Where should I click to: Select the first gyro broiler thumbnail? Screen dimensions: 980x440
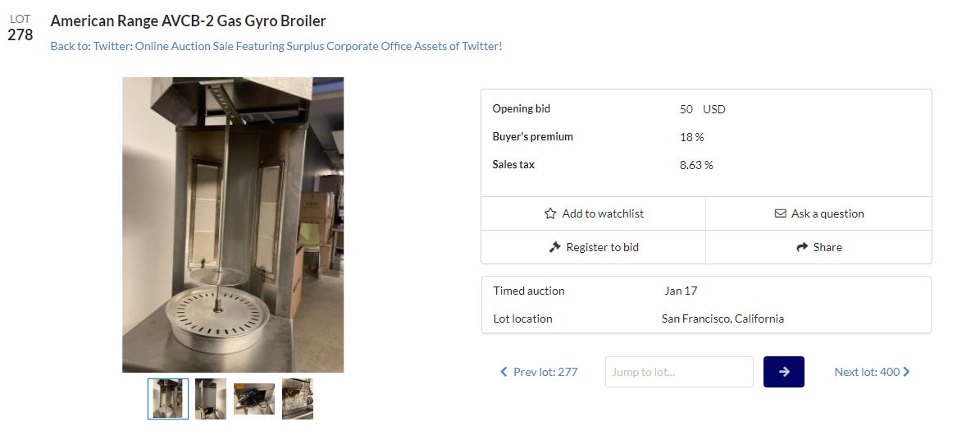(x=168, y=399)
